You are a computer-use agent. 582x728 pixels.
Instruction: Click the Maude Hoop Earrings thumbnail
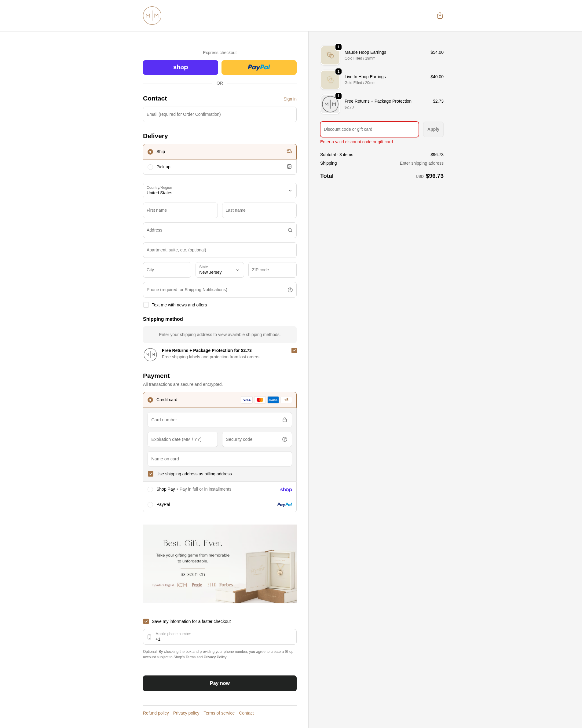pos(330,55)
